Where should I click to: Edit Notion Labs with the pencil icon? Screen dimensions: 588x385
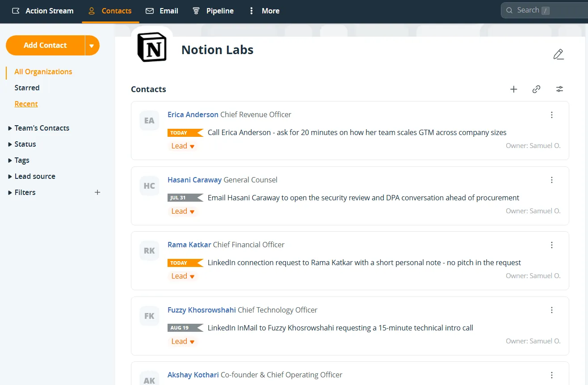point(558,55)
